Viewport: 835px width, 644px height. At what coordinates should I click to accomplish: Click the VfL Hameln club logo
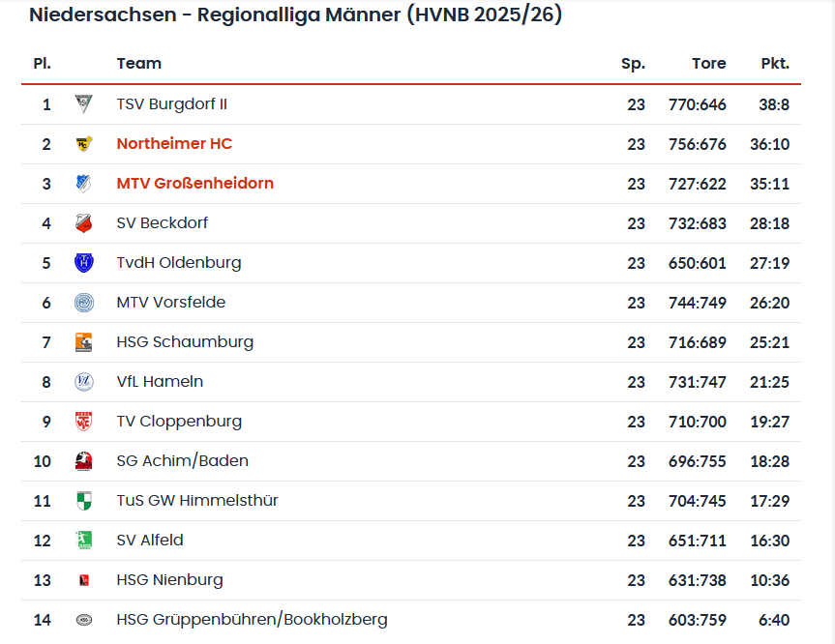pos(84,382)
